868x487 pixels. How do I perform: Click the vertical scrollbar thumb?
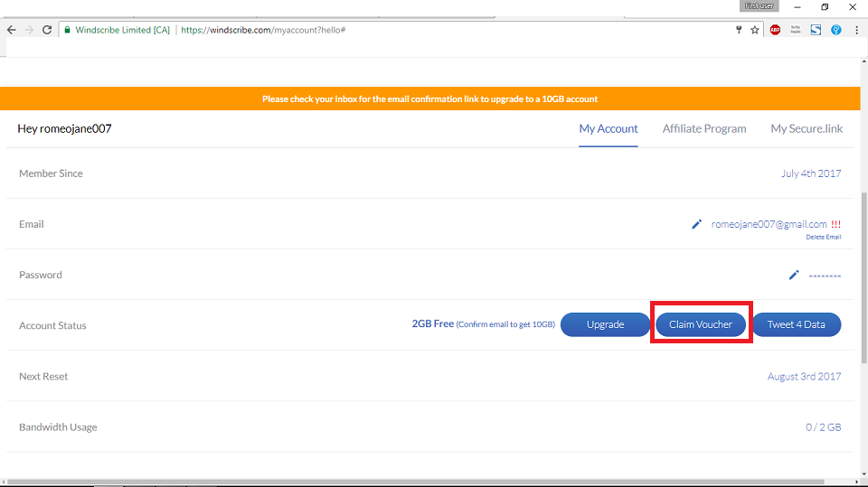864,276
